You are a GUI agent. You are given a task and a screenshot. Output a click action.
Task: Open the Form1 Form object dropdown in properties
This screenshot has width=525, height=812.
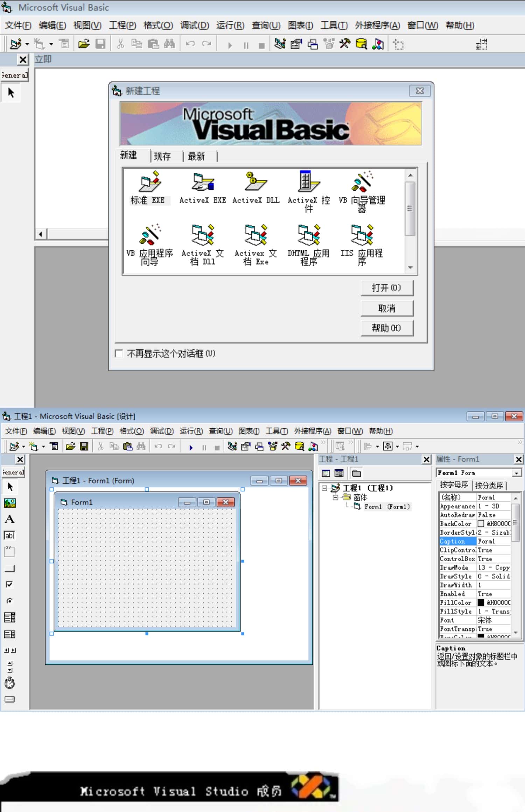516,473
